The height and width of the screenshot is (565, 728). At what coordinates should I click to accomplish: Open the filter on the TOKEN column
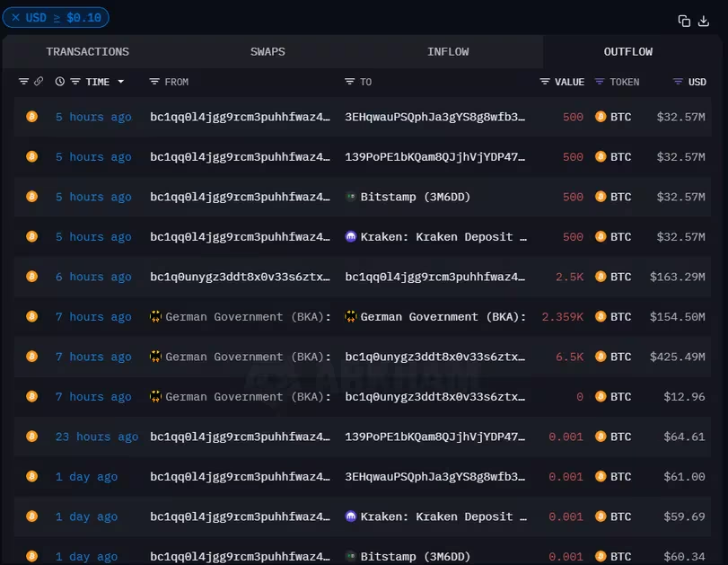(x=601, y=82)
